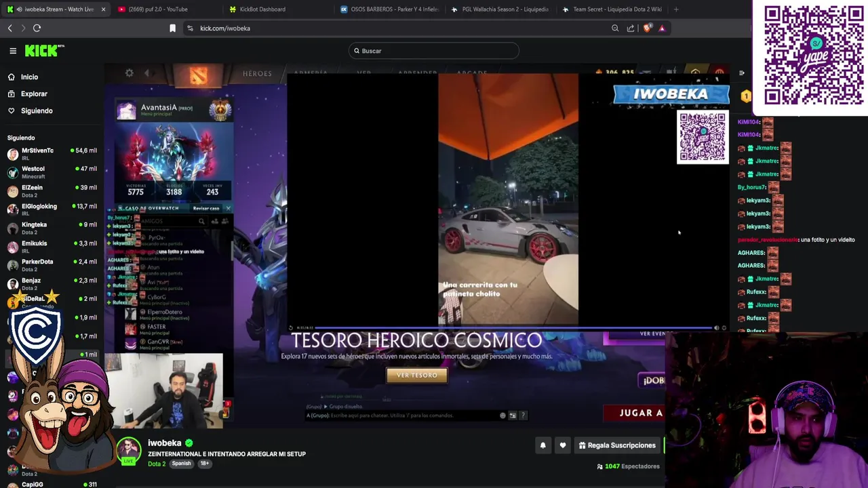Screen dimensions: 868x488
Task: Click streamer webcam overlay in stream
Action: pos(164,391)
